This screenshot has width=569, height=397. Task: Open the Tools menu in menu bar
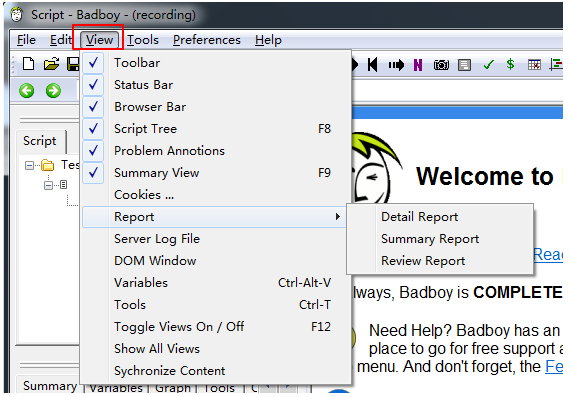(143, 40)
